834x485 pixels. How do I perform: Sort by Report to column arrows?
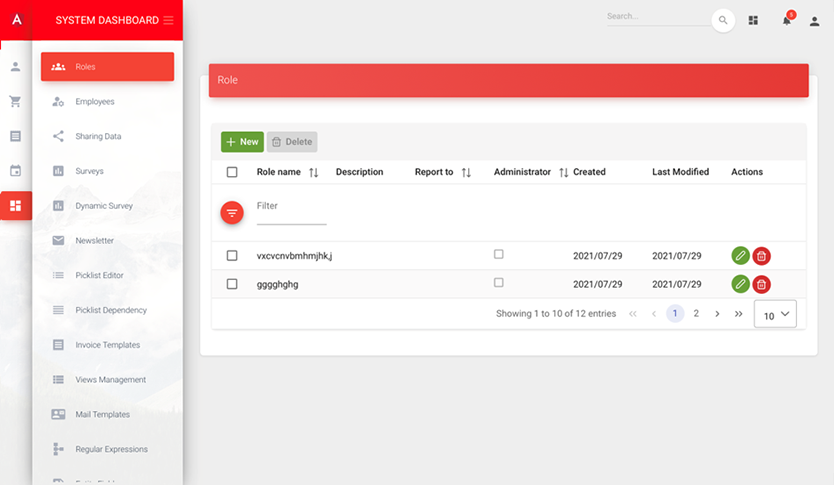(x=466, y=173)
